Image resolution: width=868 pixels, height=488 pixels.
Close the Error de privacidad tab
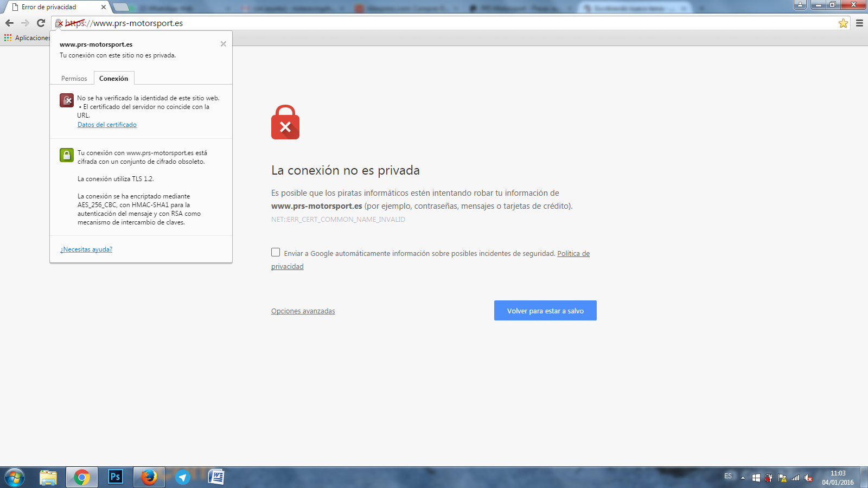tap(104, 7)
